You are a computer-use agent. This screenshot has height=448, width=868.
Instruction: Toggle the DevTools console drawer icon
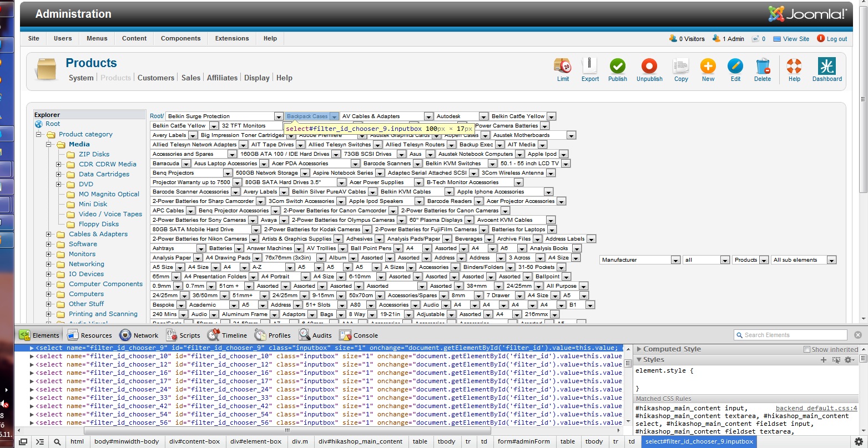[x=40, y=442]
